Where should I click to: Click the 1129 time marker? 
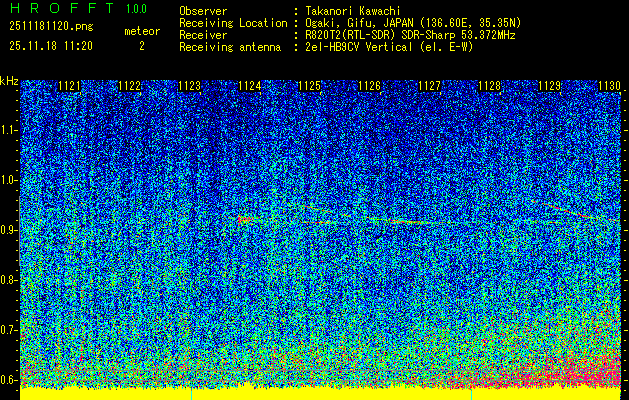[549, 86]
